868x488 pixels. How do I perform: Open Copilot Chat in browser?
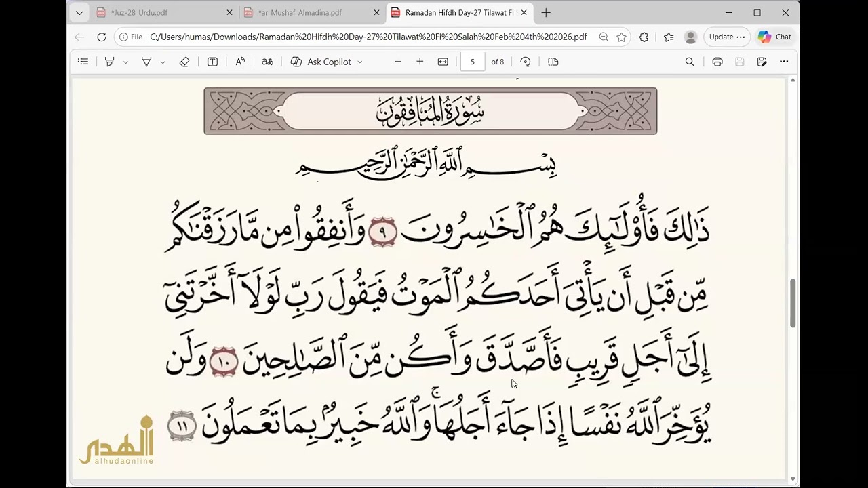coord(774,37)
